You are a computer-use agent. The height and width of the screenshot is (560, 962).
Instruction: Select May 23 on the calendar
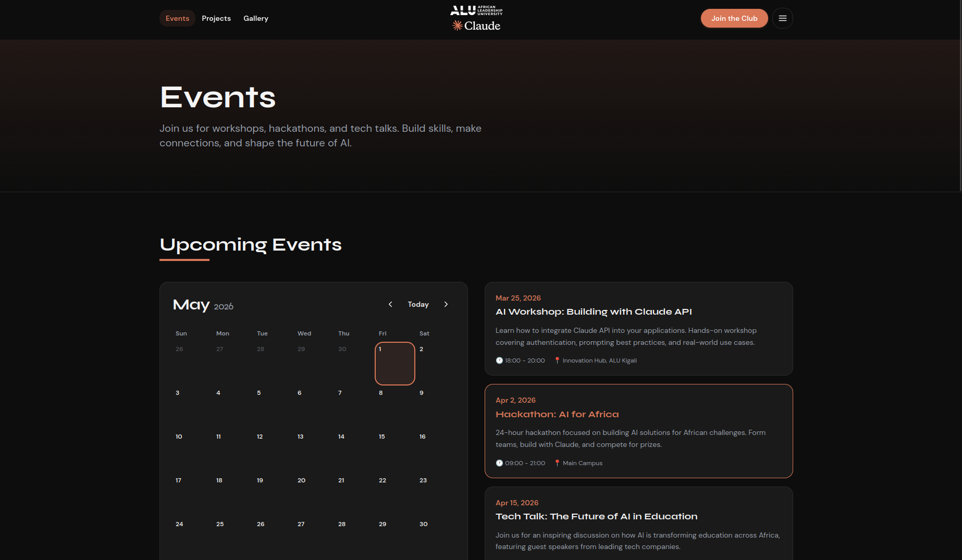(x=436, y=495)
